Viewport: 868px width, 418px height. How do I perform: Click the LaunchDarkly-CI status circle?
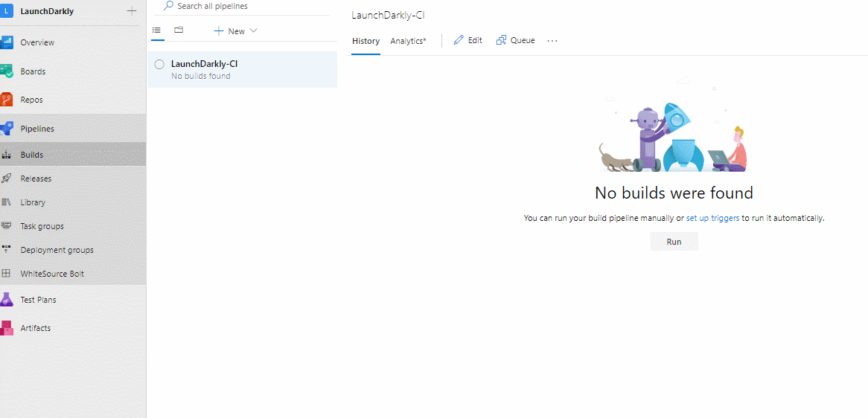tap(159, 64)
